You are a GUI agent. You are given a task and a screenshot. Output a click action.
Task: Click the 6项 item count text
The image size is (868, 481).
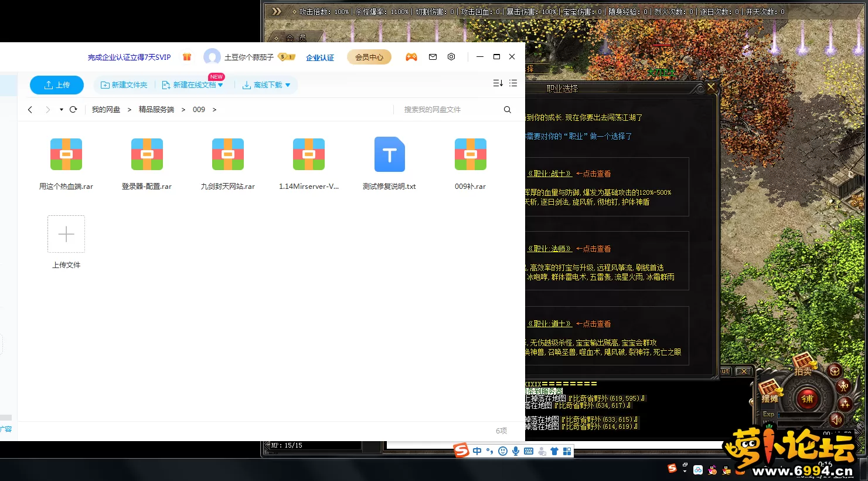[501, 431]
